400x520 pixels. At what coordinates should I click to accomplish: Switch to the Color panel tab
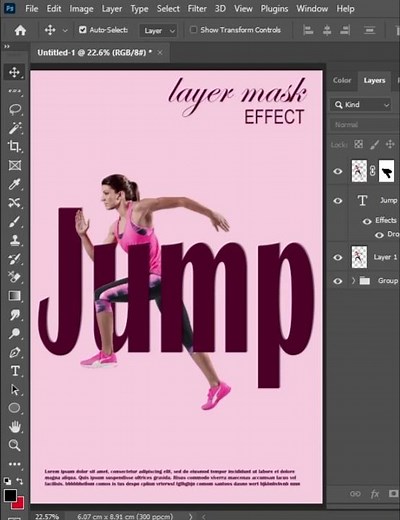coord(342,80)
